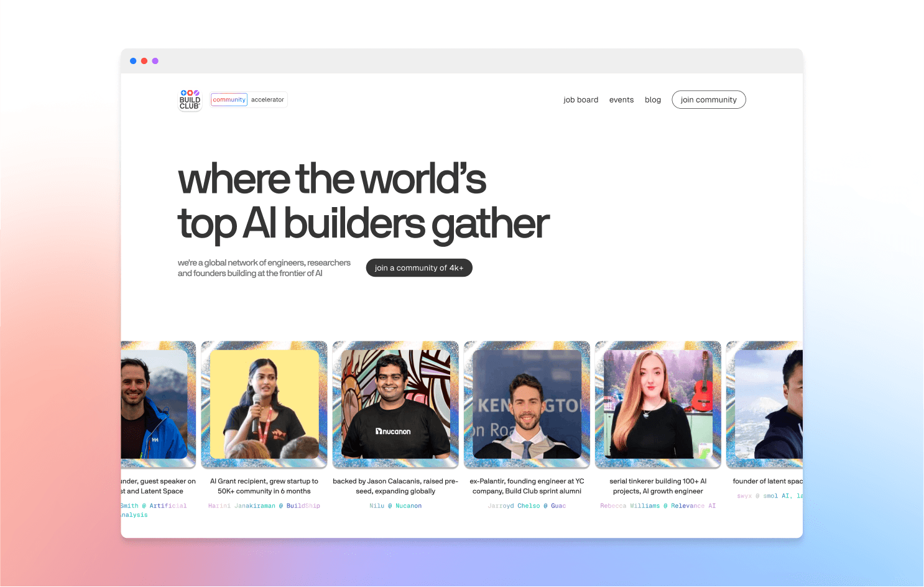Open Harini Janakiraman's profile photo card
The image size is (924, 587).
264,404
